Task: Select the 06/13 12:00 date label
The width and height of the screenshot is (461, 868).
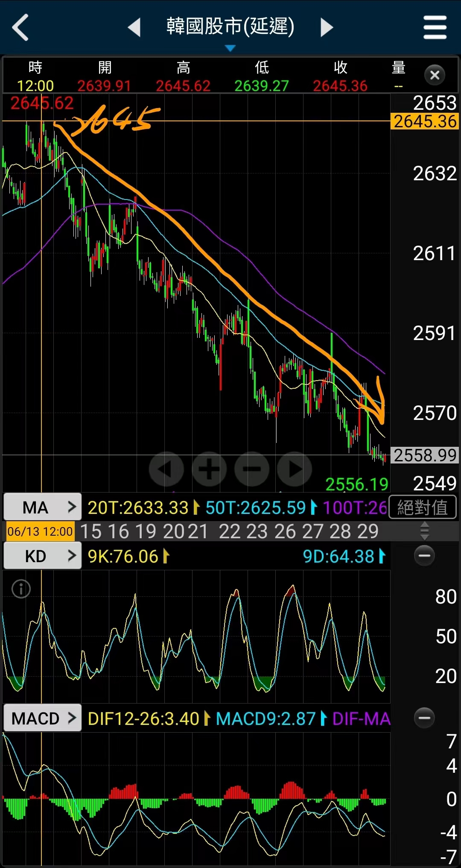Action: tap(40, 531)
